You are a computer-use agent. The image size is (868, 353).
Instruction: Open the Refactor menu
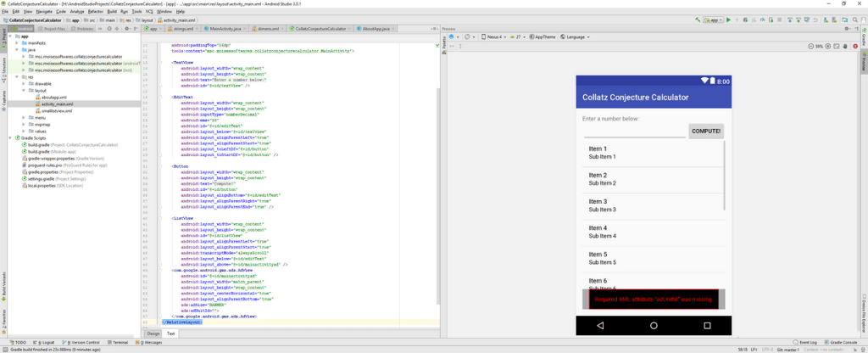pyautogui.click(x=96, y=11)
